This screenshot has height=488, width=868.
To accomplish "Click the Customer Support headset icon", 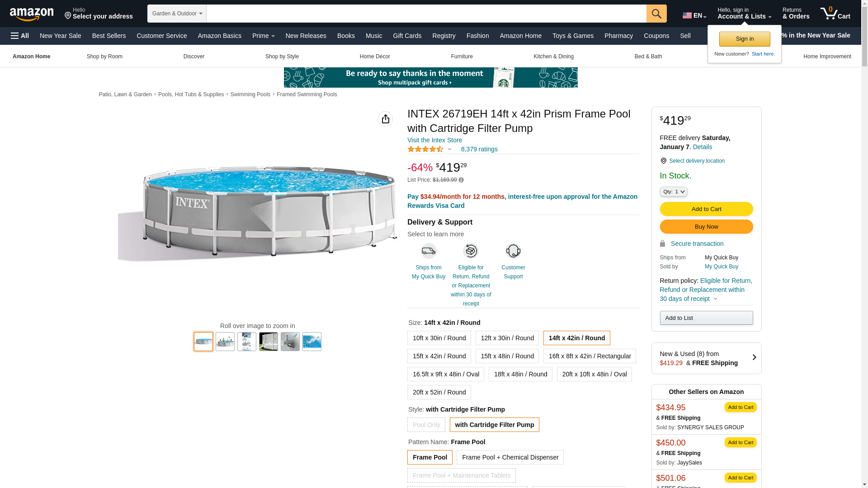I will (x=513, y=251).
